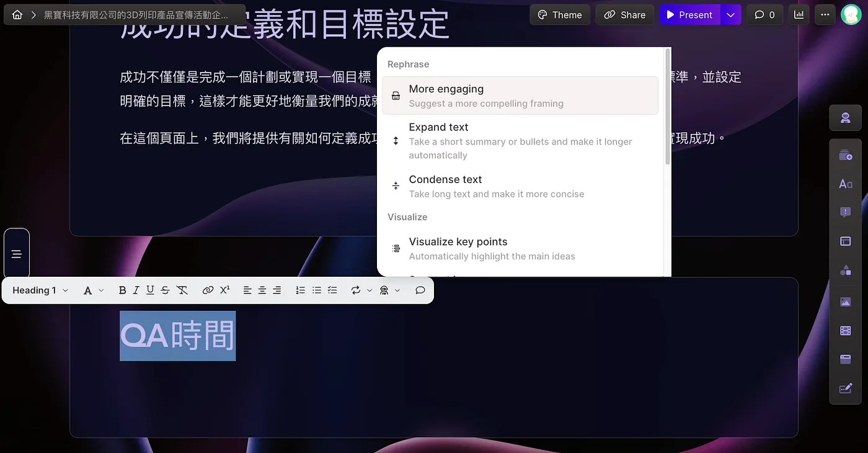Select Visualize key points option

point(520,248)
